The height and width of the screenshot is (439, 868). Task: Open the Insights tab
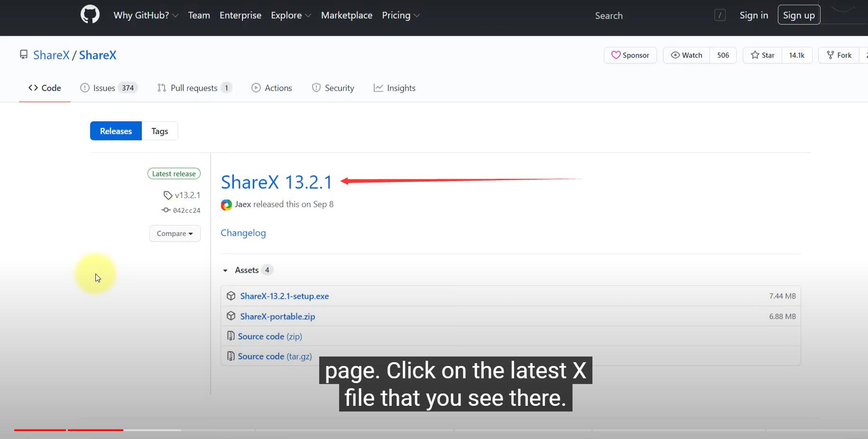click(395, 88)
